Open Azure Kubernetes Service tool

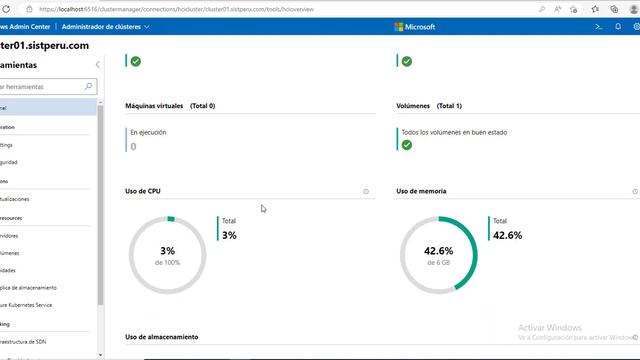pos(26,305)
